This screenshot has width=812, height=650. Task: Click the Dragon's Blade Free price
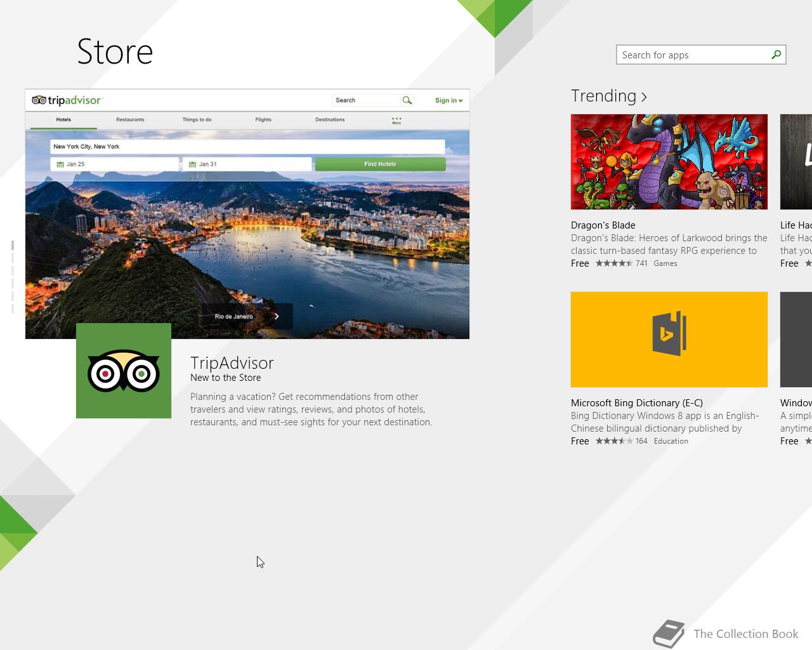580,263
